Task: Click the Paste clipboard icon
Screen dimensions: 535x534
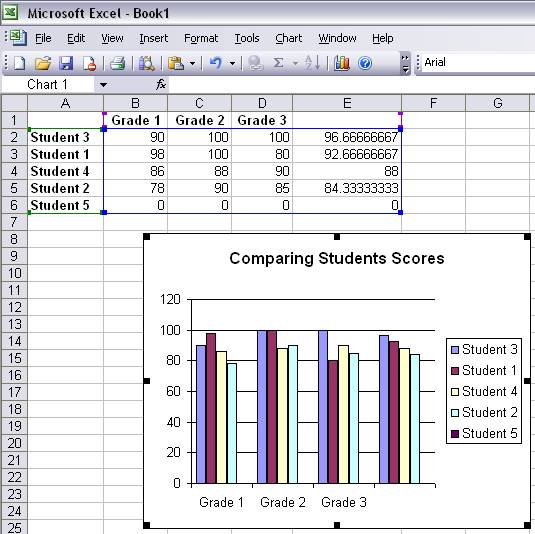Action: pos(176,63)
